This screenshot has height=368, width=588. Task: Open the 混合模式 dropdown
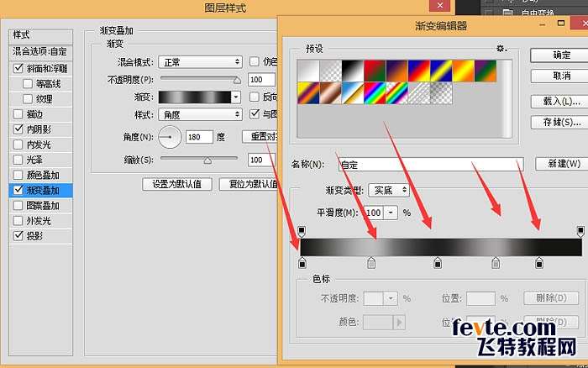click(200, 62)
